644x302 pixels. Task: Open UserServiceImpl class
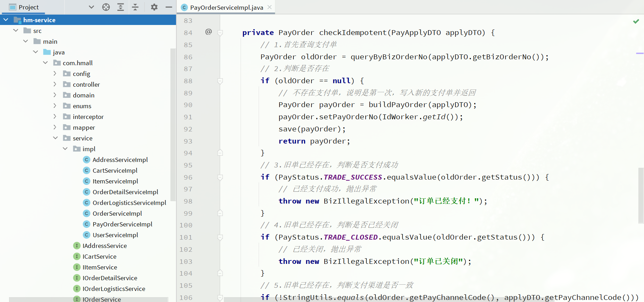pyautogui.click(x=115, y=235)
